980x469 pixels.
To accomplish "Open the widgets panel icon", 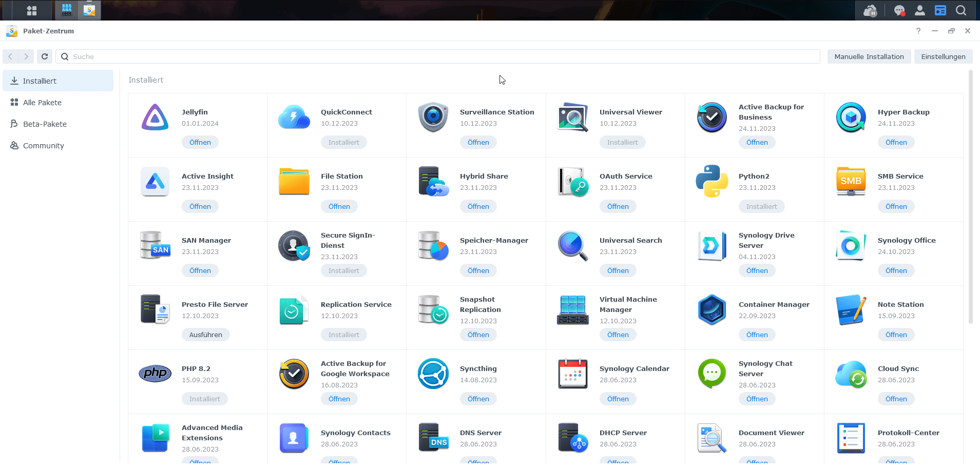I will (x=940, y=10).
